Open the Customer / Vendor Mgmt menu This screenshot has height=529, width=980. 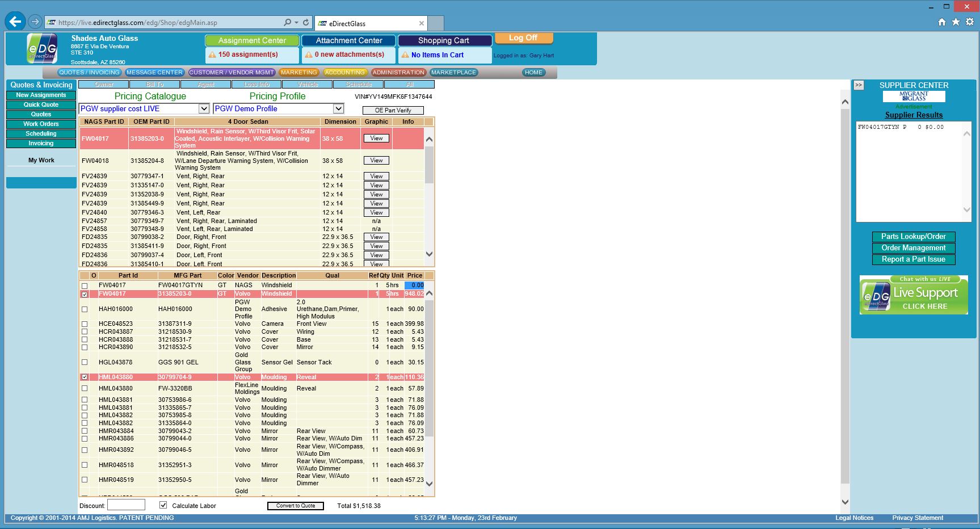232,73
